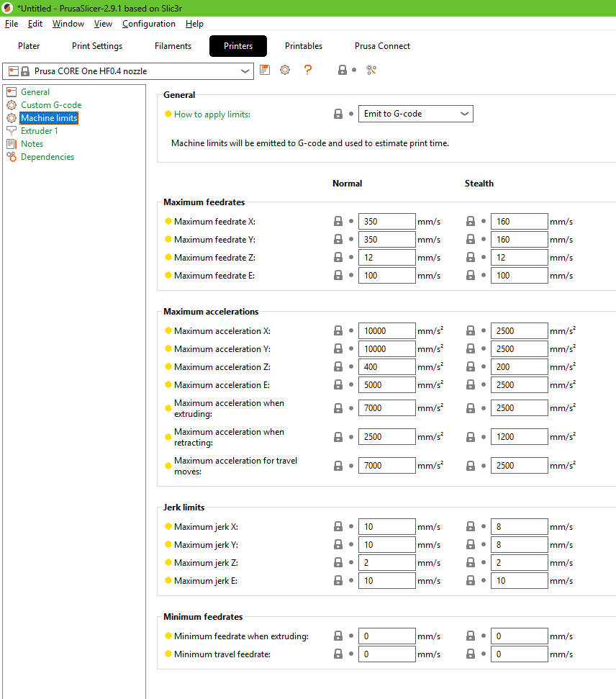Click Normal lock icon for acceleration when extruding

click(338, 408)
